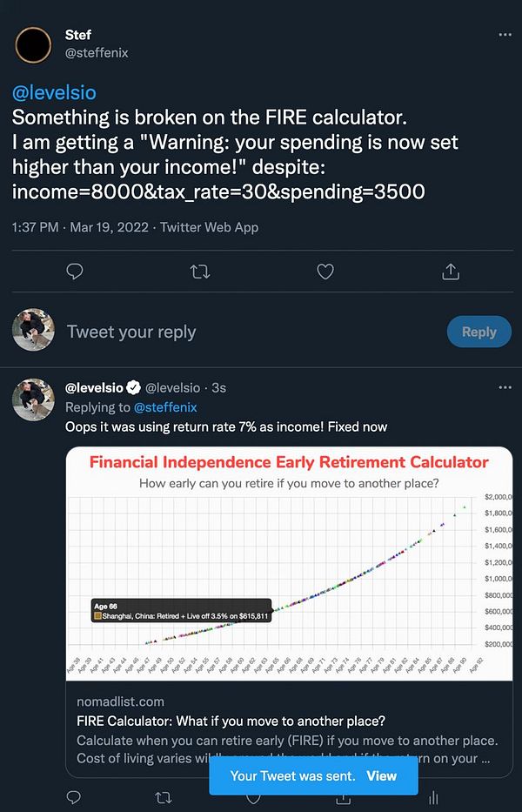
Task: Open the @levelsio mention in Stef's tweet
Action: tap(54, 92)
